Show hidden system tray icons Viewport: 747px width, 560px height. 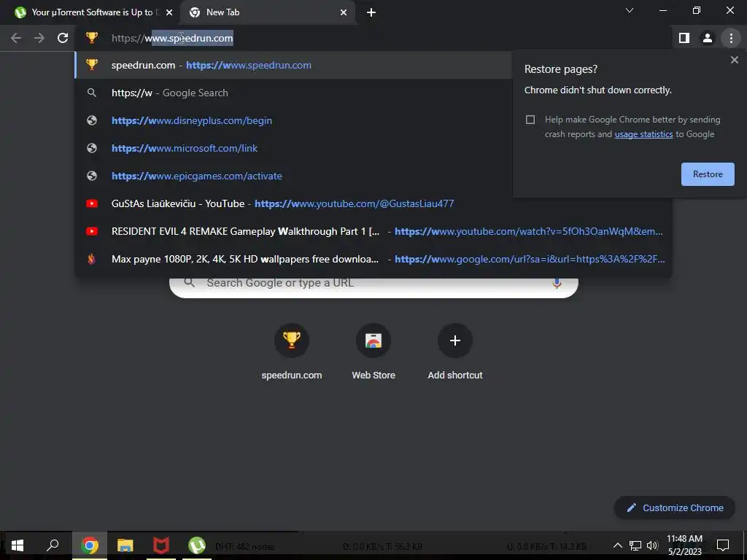(x=617, y=545)
